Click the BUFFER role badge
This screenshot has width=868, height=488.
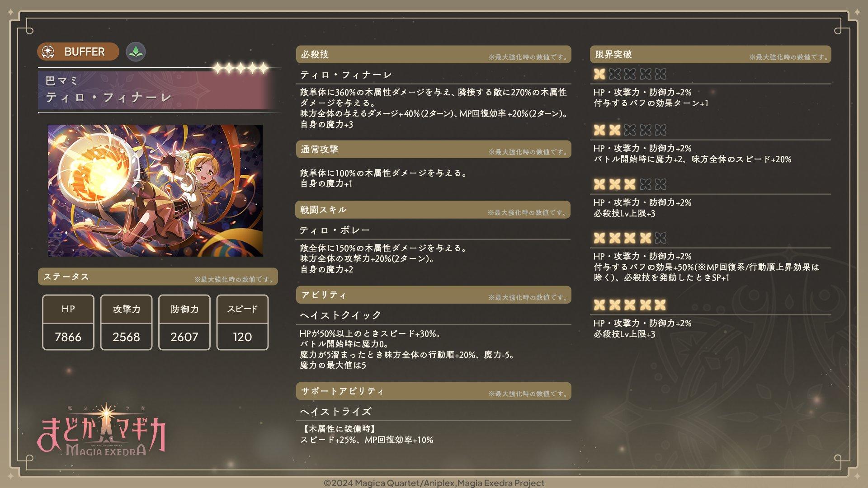point(78,52)
